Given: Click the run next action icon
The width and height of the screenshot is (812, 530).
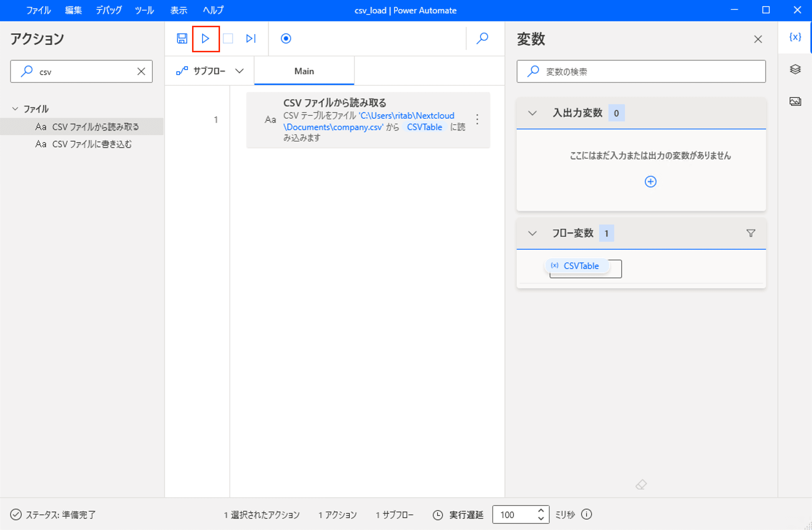Looking at the screenshot, I should click(x=251, y=38).
